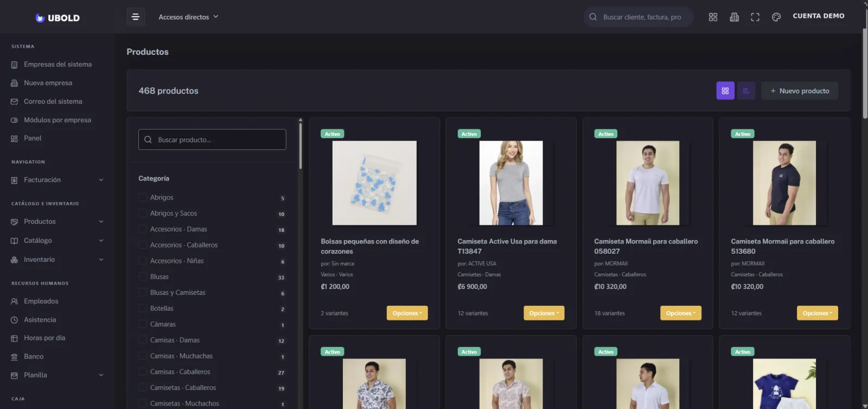Image resolution: width=868 pixels, height=409 pixels.
Task: Open Opciones for Camiseta Mormaii 513680
Action: click(817, 313)
